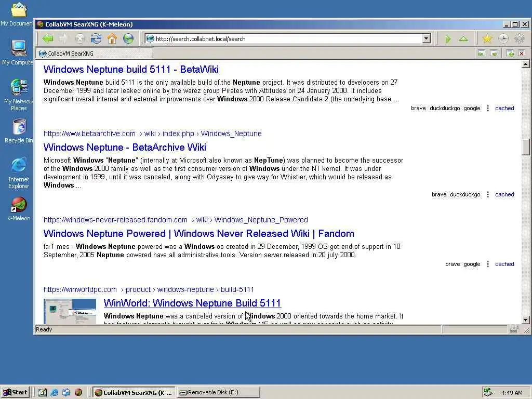Open Windows Neptune Powered Fandom link
This screenshot has height=399, width=532.
click(199, 233)
